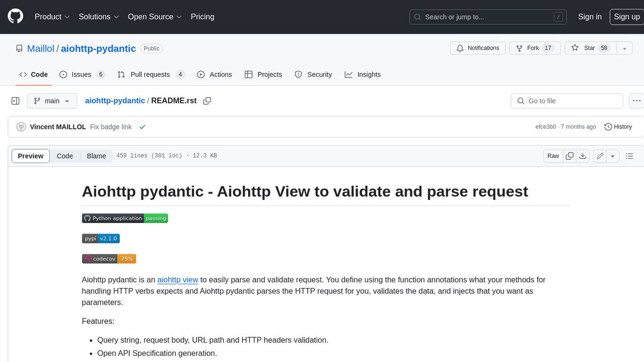Go to aiohttp-pydantic breadcrumb root
The image size is (644, 362).
115,100
